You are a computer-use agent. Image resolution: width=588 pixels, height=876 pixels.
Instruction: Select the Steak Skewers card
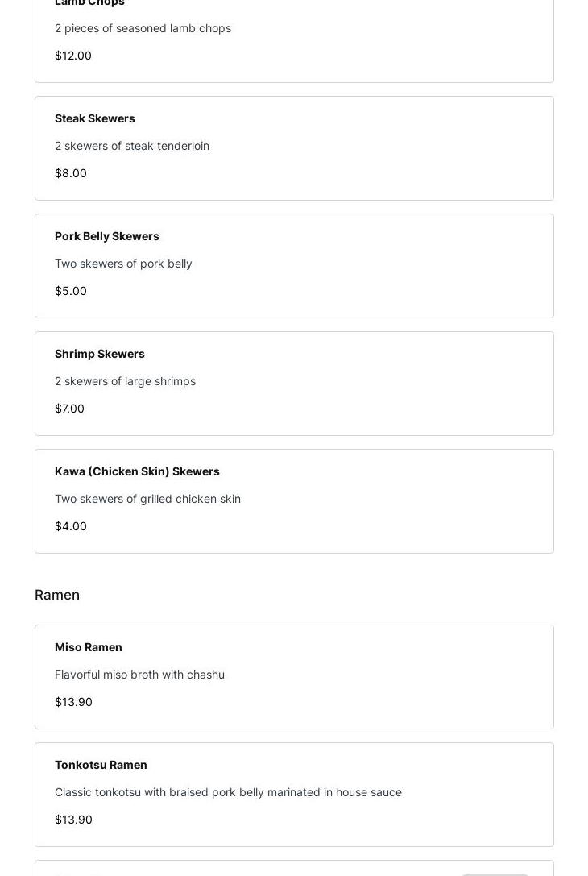294,148
